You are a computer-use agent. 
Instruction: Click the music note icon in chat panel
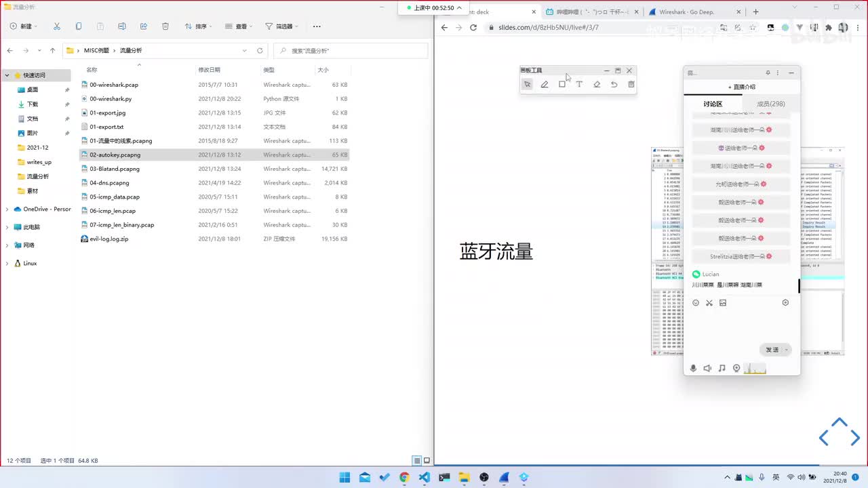click(x=722, y=368)
